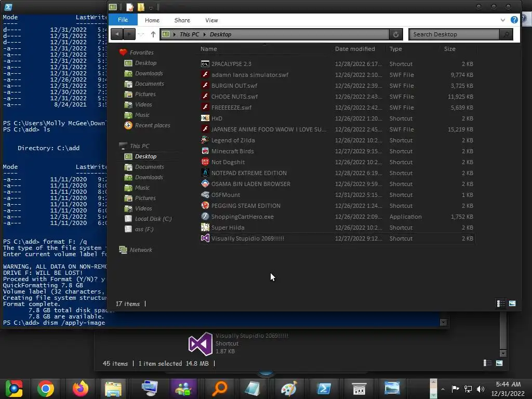
Task: Click the 11,925 KB size cell
Action: click(460, 97)
